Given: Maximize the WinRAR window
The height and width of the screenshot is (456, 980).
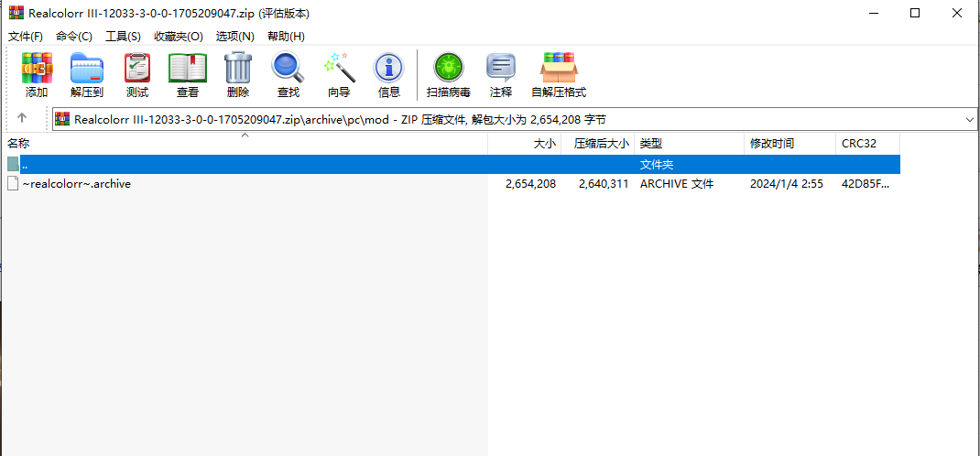Looking at the screenshot, I should 914,13.
